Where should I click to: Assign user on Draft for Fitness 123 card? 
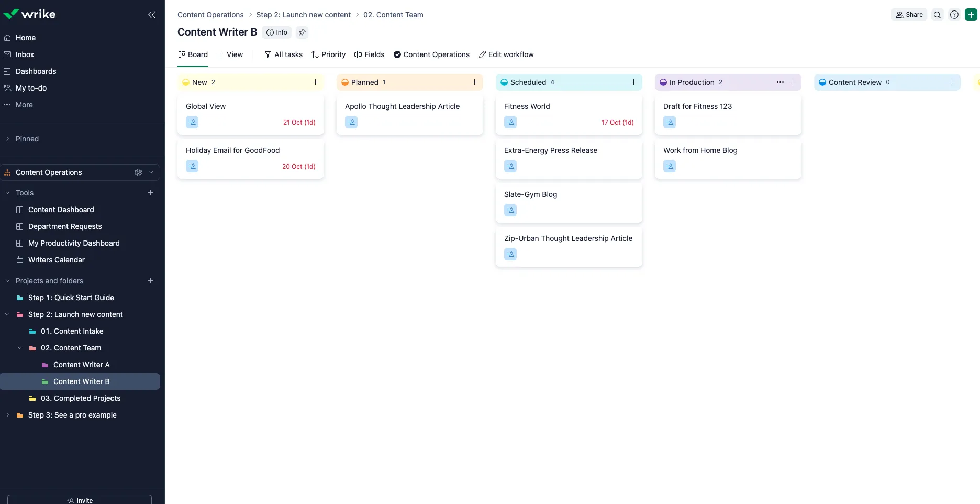click(670, 122)
